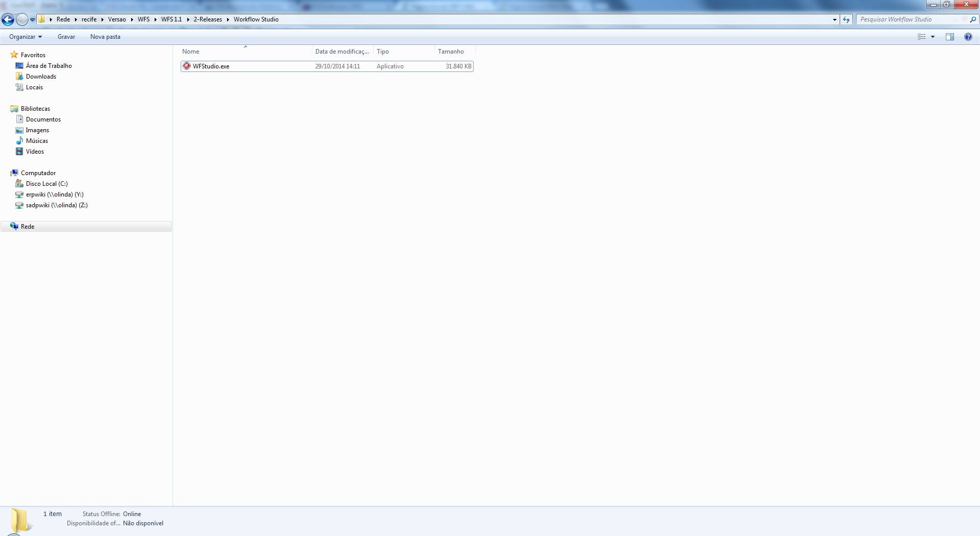Open the Organizar dropdown menu

[x=25, y=37]
